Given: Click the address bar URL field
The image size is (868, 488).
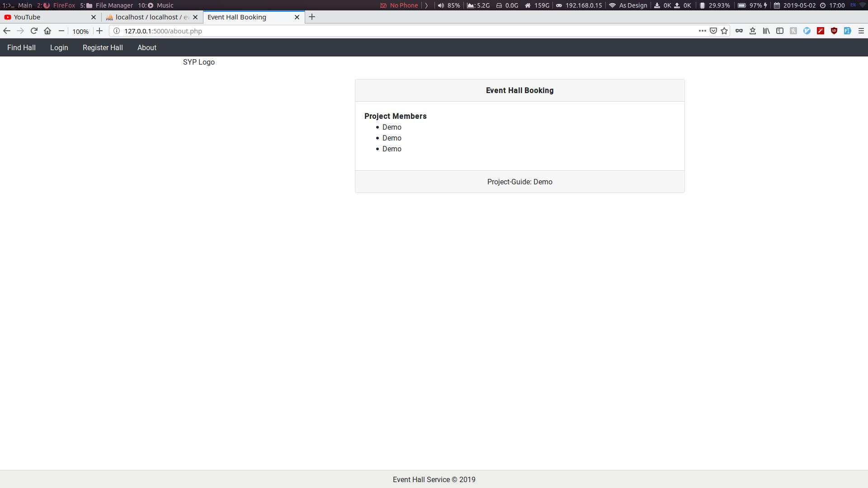Looking at the screenshot, I should pyautogui.click(x=362, y=31).
